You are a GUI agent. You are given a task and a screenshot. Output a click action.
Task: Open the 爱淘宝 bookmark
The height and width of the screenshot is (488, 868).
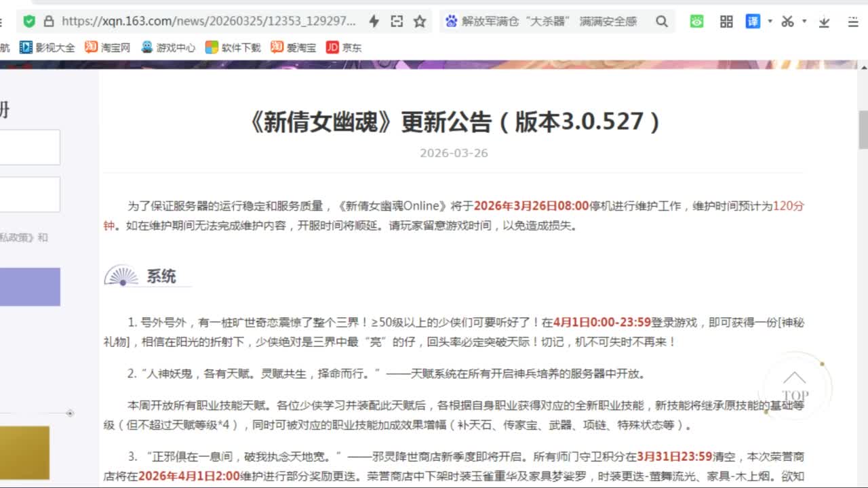294,47
